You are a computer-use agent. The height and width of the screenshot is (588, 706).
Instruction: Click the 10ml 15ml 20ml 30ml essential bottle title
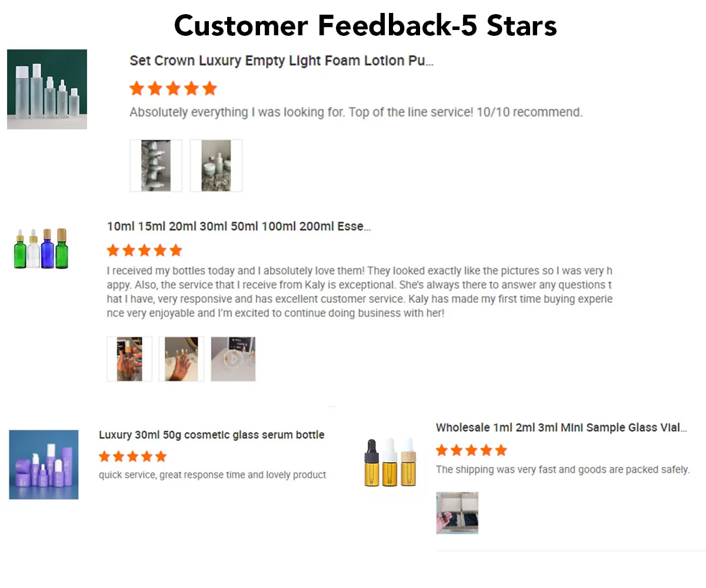[x=239, y=226]
